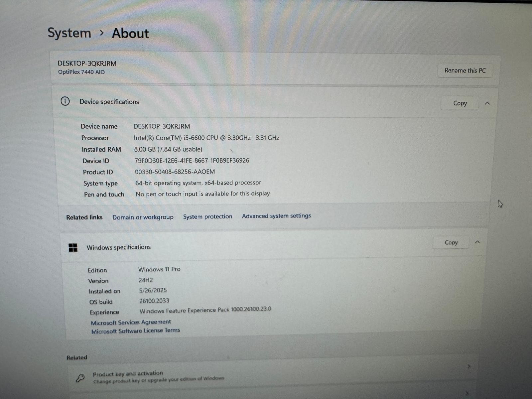The width and height of the screenshot is (532, 399).
Task: Open Product key and activation arrow
Action: (469, 366)
